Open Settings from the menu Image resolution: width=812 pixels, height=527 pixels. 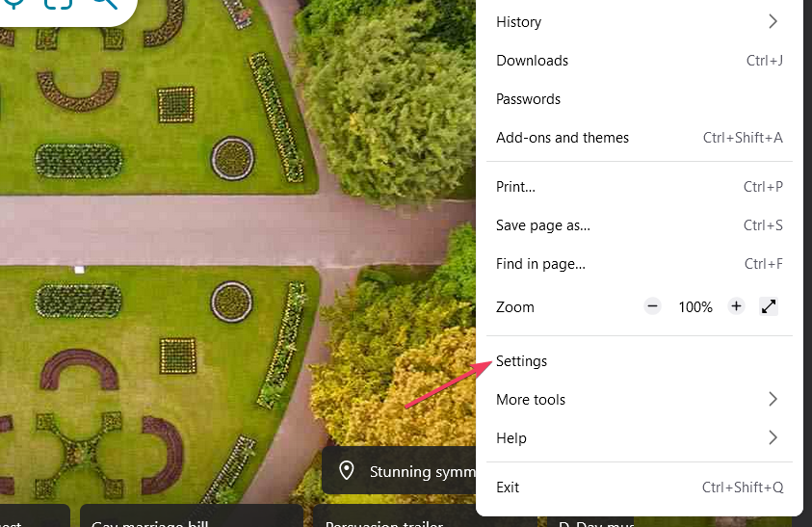coord(639,361)
